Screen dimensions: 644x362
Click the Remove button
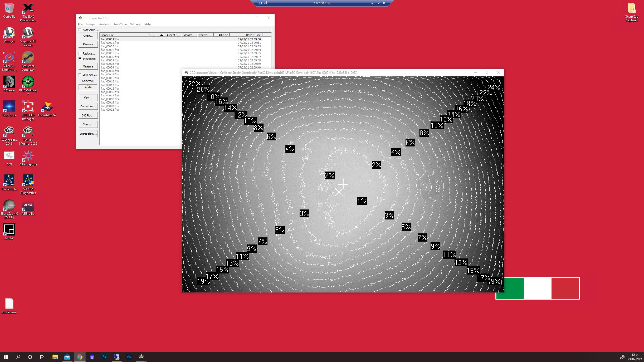click(88, 44)
